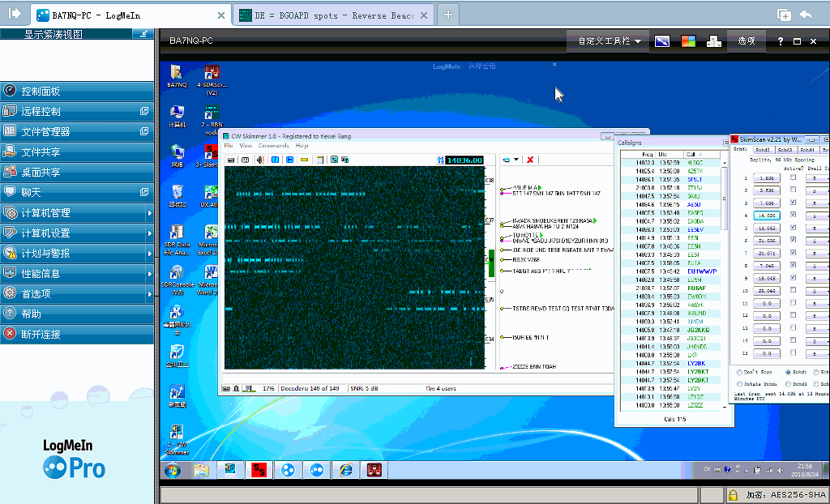Screen dimensions: 830x504
Task: Collapse the 显示紧凑视图 compact view arrow
Action: pyautogui.click(x=143, y=34)
